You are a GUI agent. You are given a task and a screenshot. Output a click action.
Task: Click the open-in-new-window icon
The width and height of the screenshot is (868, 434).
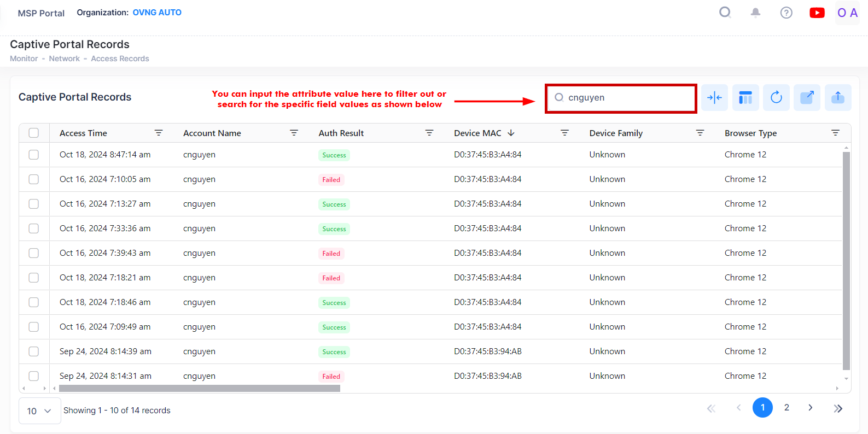(x=807, y=98)
